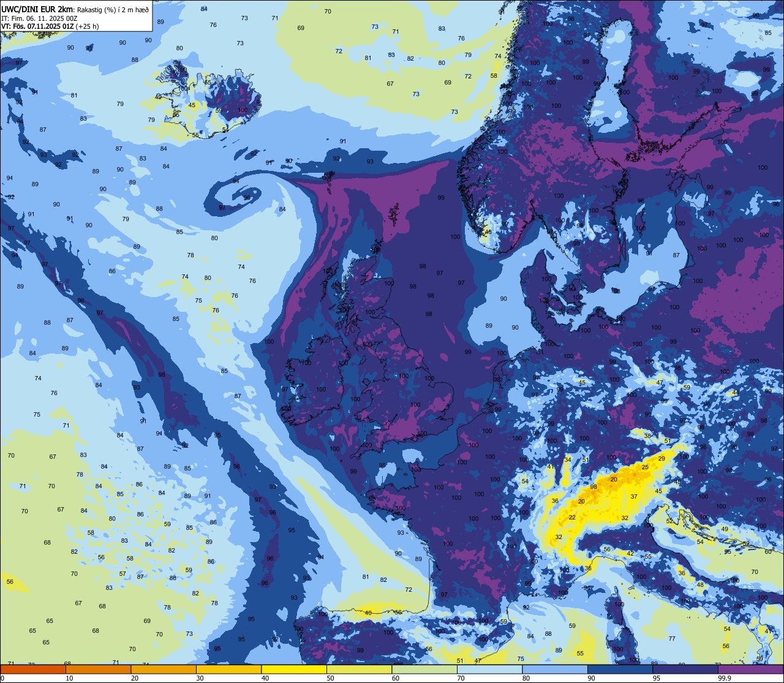
Task: Click the "0" label at the legend start
Action: coord(2,678)
